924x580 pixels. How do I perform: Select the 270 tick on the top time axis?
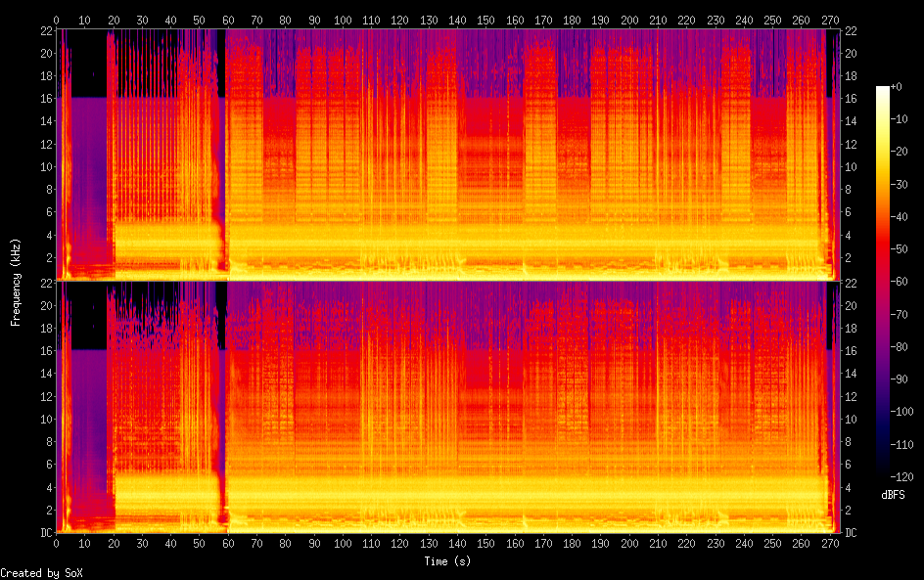(829, 20)
